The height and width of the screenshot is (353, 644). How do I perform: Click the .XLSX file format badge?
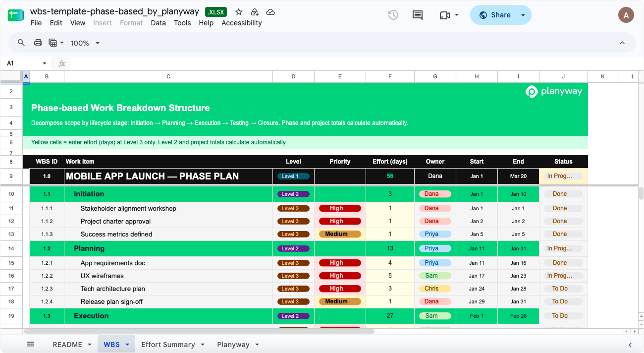point(216,12)
